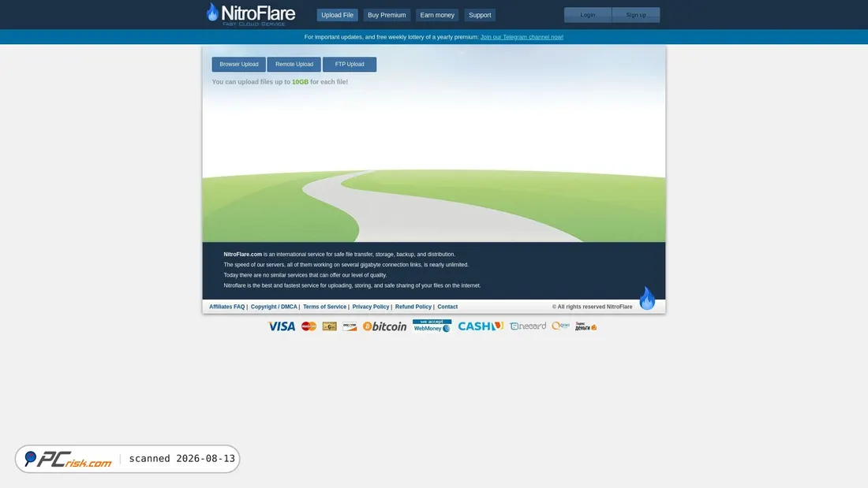The height and width of the screenshot is (488, 868).
Task: Click the 10GB upload limit text
Action: (x=300, y=82)
